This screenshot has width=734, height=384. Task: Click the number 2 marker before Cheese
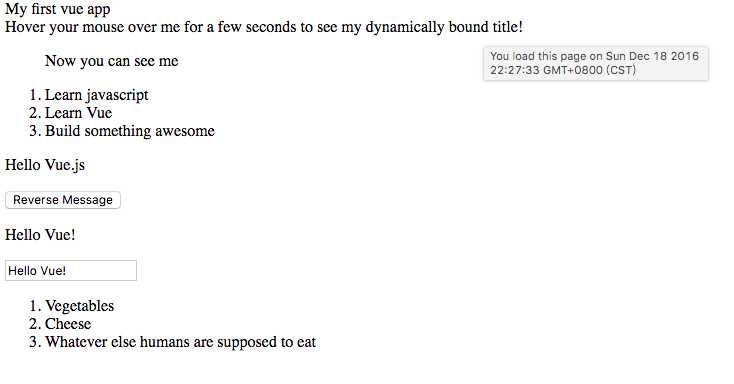click(x=35, y=324)
